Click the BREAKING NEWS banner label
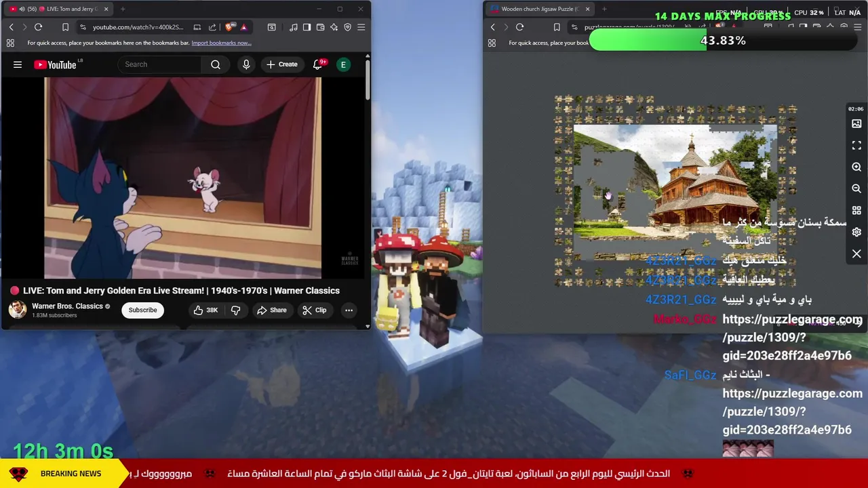Viewport: 868px width, 488px height. point(71,474)
